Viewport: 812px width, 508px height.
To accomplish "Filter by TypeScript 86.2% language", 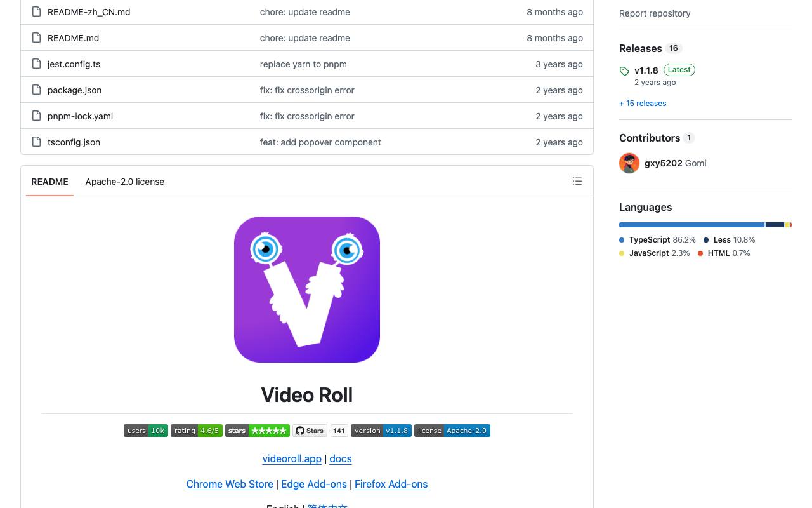I will click(657, 240).
